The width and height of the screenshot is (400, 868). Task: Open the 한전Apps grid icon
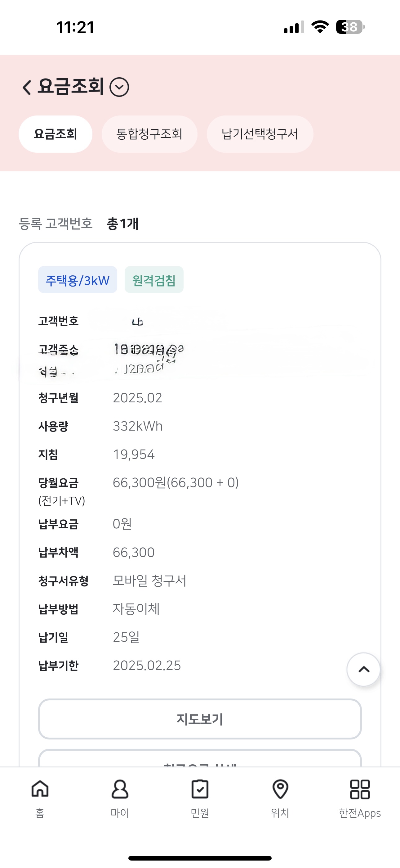360,798
